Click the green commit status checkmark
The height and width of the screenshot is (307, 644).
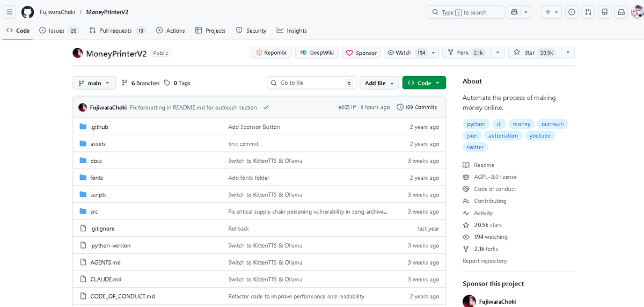click(266, 107)
